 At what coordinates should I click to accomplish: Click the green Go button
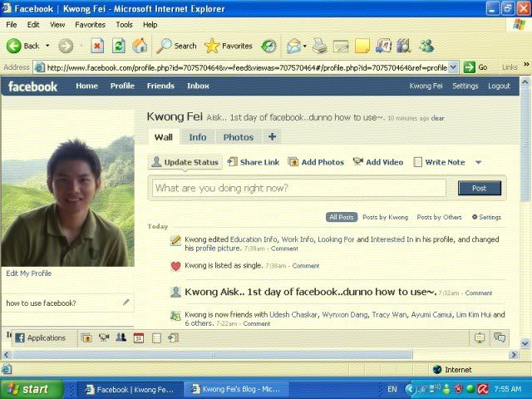point(475,67)
